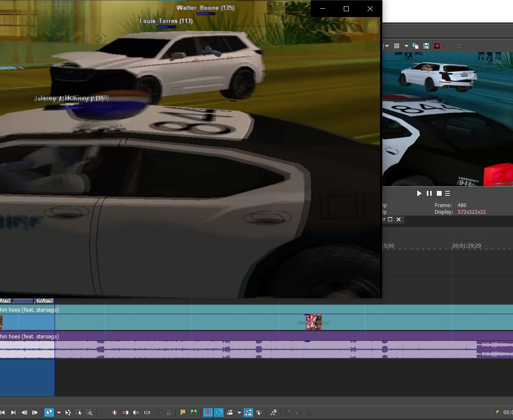This screenshot has height=420, width=513.
Task: Click the Play button under the preview
Action: (x=419, y=193)
